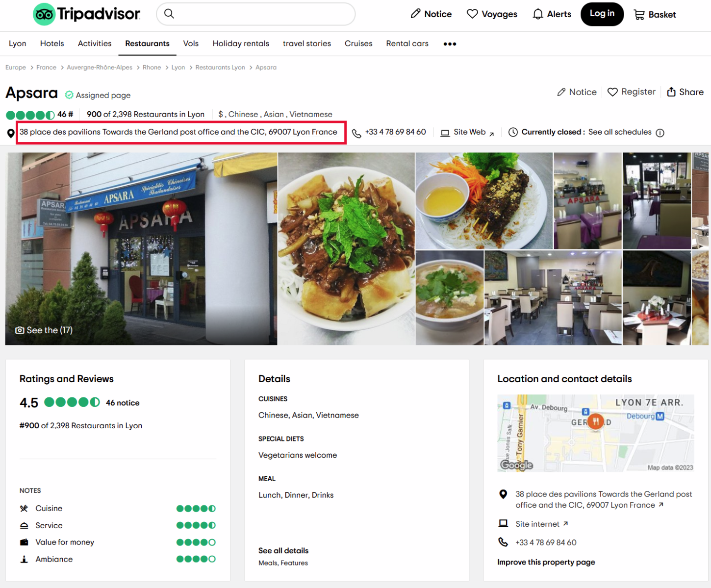Image resolution: width=711 pixels, height=588 pixels.
Task: Click the camera icon on See the (17)
Action: (x=20, y=330)
